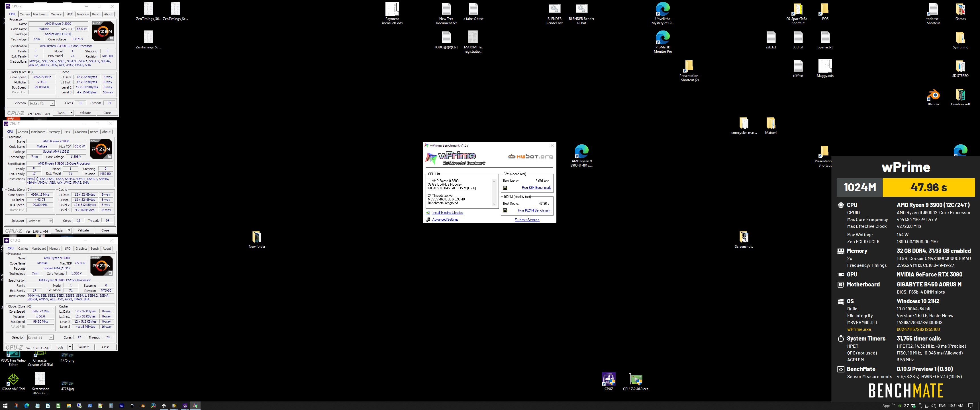Click the wrench icon beside Advanced Settings
Screen dimensions: 980x410
tap(428, 220)
